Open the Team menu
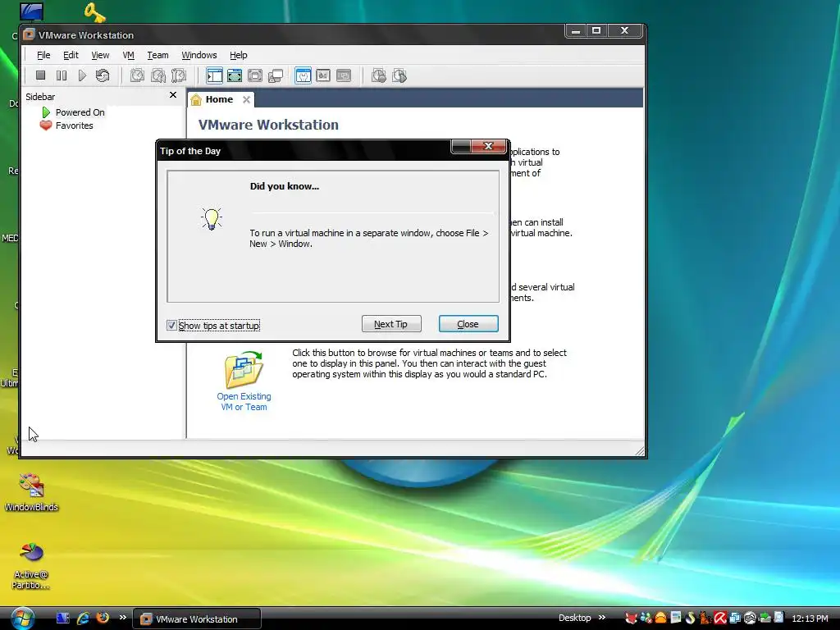Viewport: 840px width, 630px height. 157,55
